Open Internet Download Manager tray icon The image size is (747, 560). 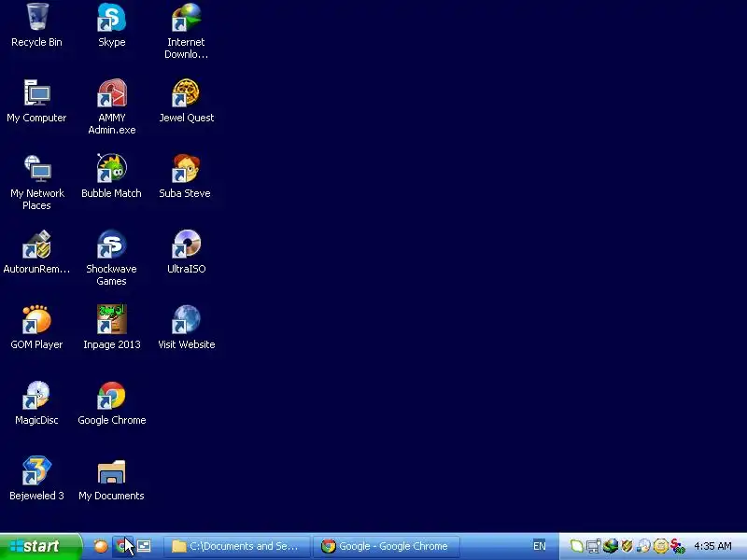pyautogui.click(x=611, y=546)
